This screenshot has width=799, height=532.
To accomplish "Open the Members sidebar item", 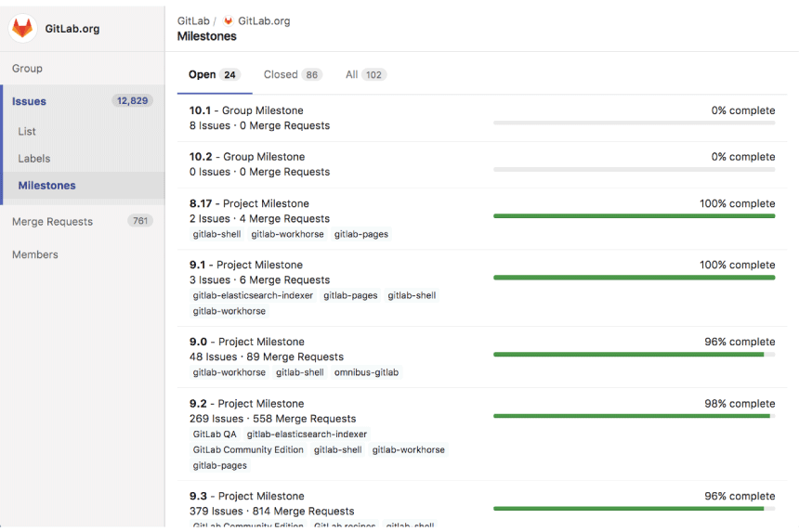I will 35,254.
